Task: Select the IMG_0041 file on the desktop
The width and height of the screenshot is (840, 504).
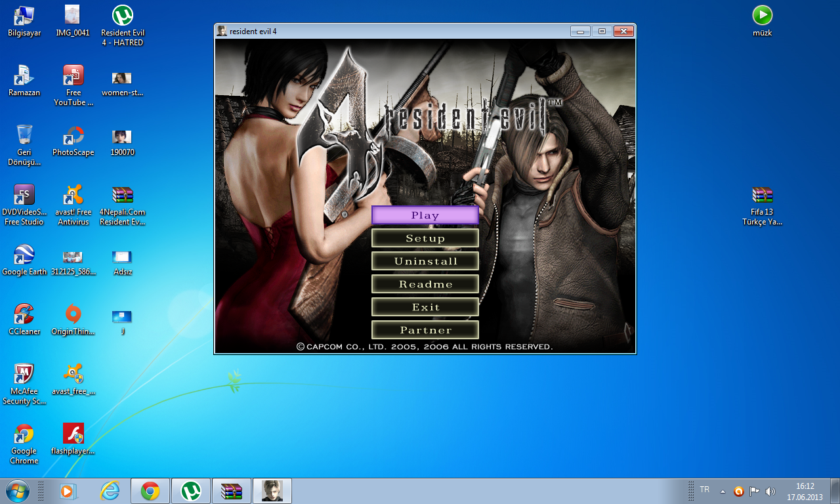Action: (73, 20)
